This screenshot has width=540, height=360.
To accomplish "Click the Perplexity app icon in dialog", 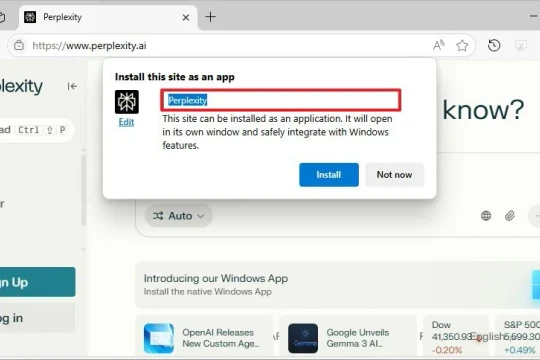I will coord(127,102).
